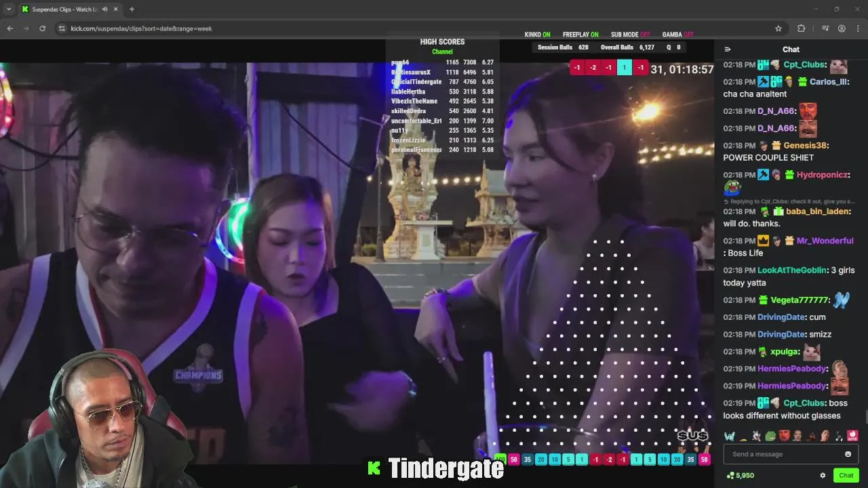Click the cat emote in Cpt_Clubs message

click(x=839, y=65)
